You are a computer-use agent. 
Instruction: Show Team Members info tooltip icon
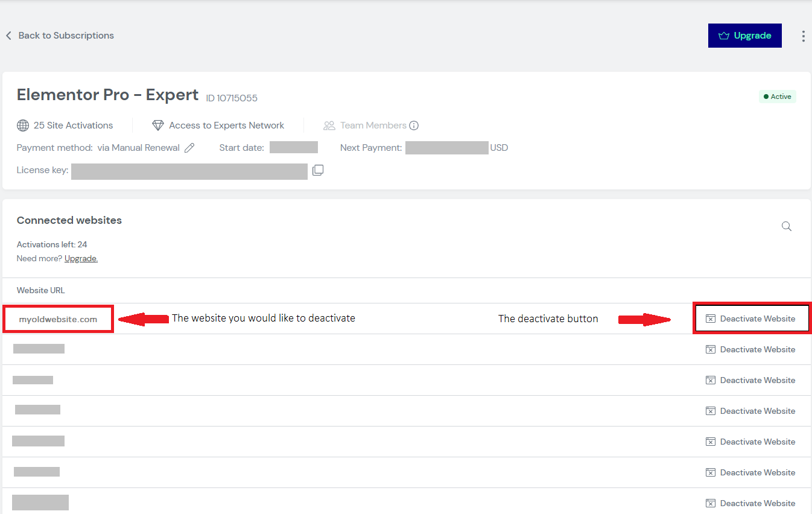[414, 125]
